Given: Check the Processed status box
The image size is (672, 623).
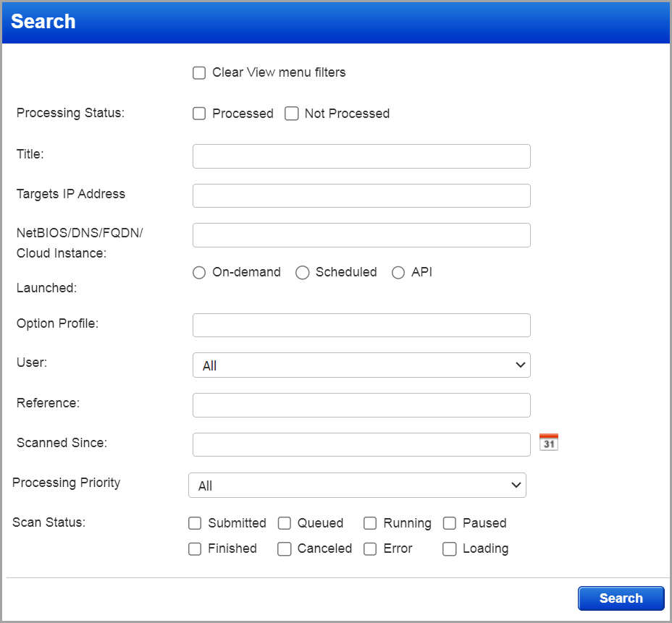Looking at the screenshot, I should 199,114.
